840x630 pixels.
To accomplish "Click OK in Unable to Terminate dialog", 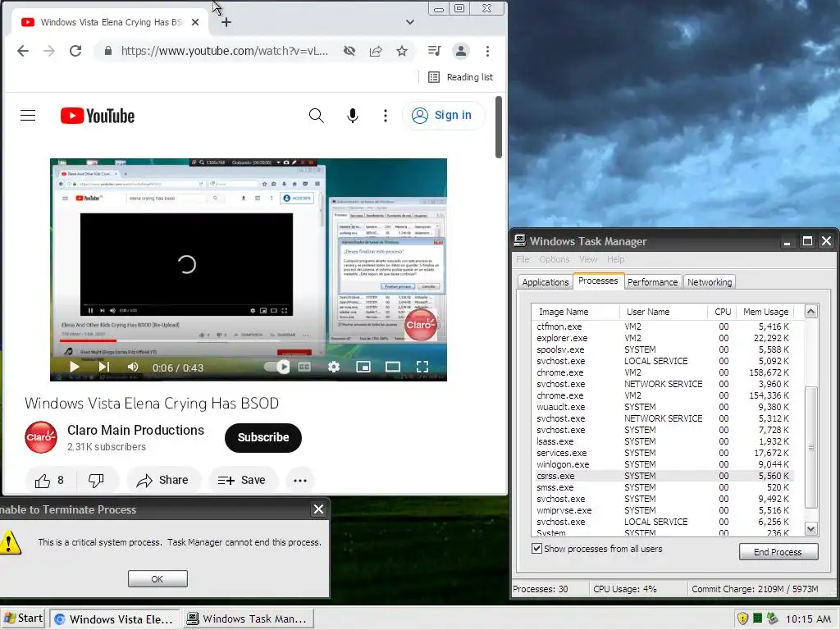I will click(157, 578).
